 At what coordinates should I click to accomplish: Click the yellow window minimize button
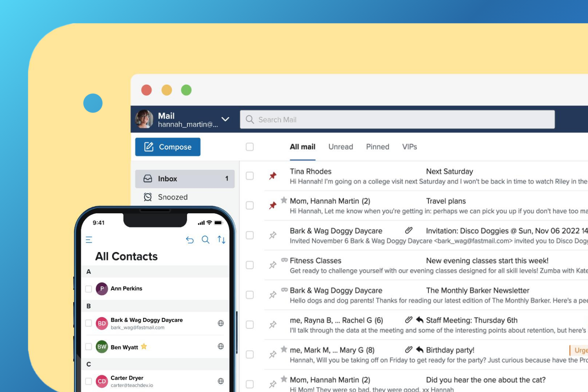tap(167, 90)
